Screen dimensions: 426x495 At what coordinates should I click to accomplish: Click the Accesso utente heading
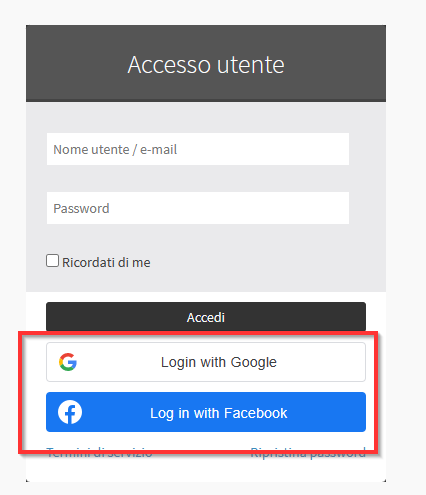point(206,64)
